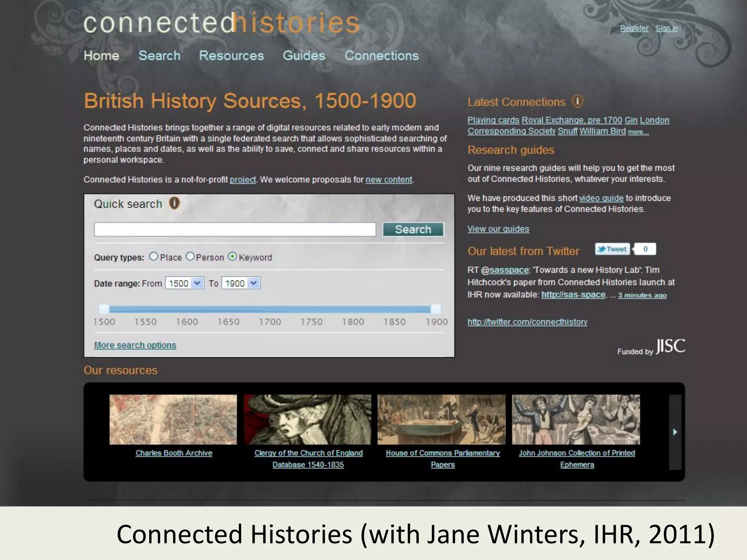Click John Johnson Collection of Printed Ephemera link
Image resolution: width=747 pixels, height=560 pixels.
pyautogui.click(x=577, y=459)
